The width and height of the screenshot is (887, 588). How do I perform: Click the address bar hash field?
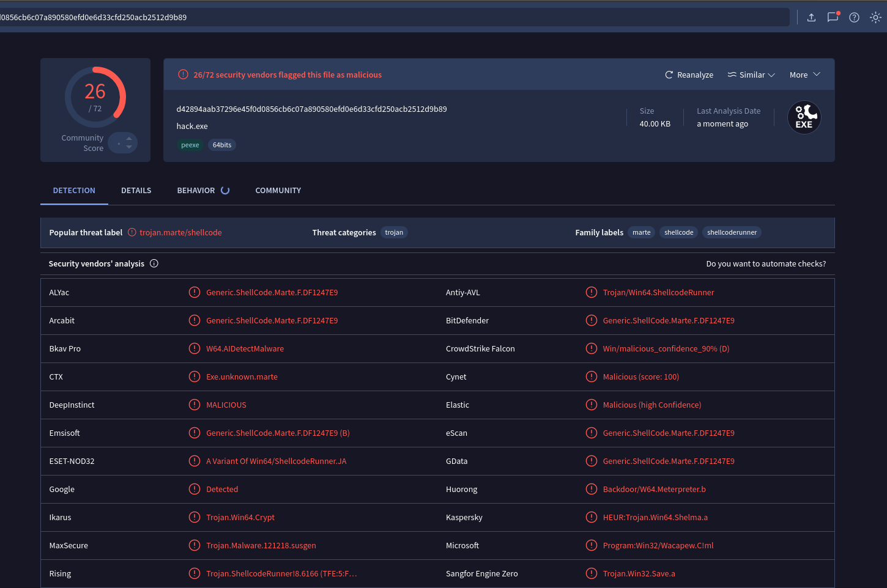(395, 17)
